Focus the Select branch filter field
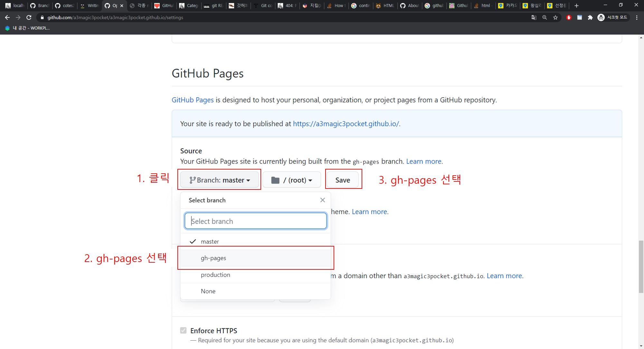The width and height of the screenshot is (644, 349). pyautogui.click(x=256, y=221)
